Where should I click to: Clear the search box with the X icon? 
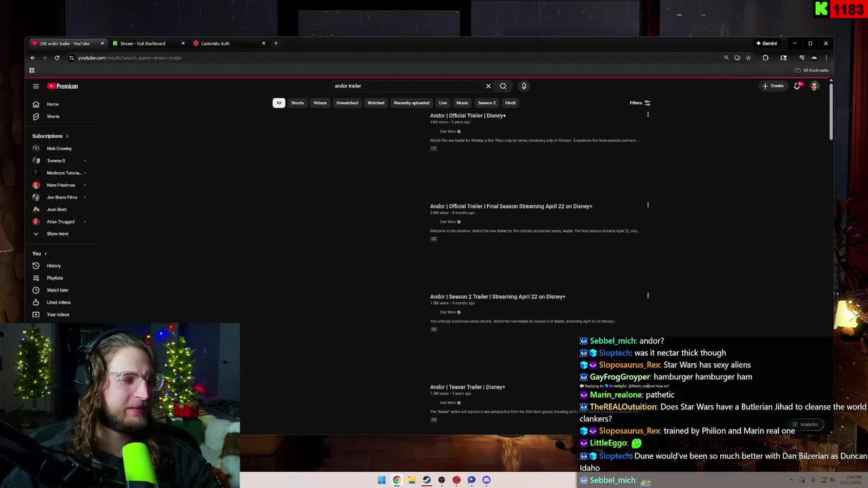(x=488, y=86)
